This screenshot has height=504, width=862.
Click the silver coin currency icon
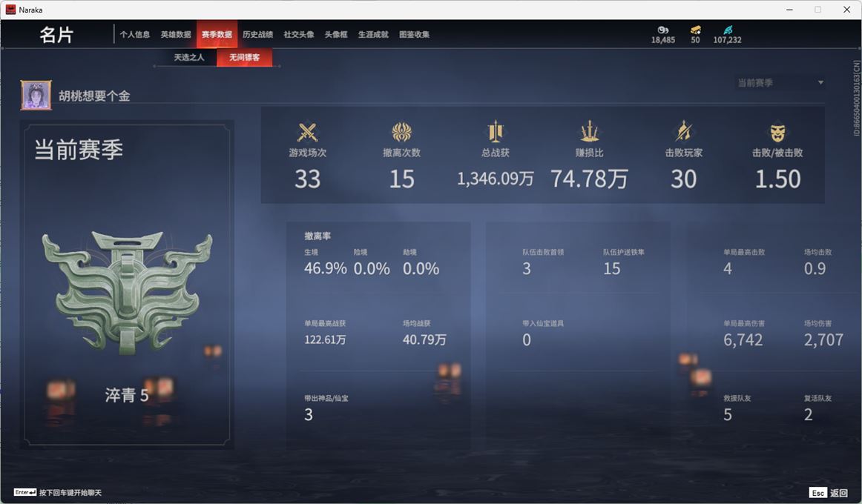663,30
